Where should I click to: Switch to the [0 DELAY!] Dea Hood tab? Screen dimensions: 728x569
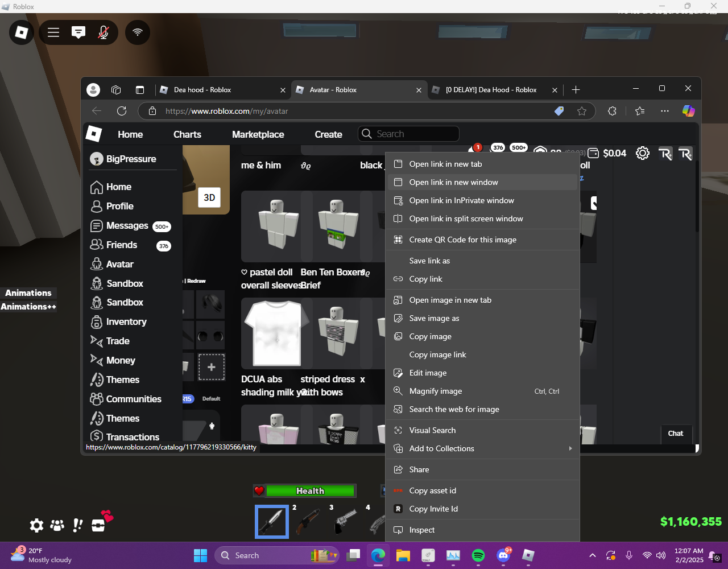click(491, 90)
